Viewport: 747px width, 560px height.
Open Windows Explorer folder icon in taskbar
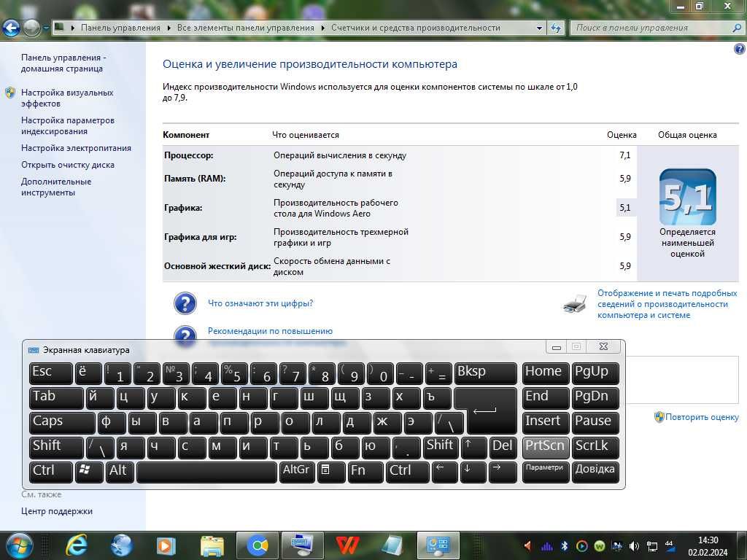click(212, 545)
